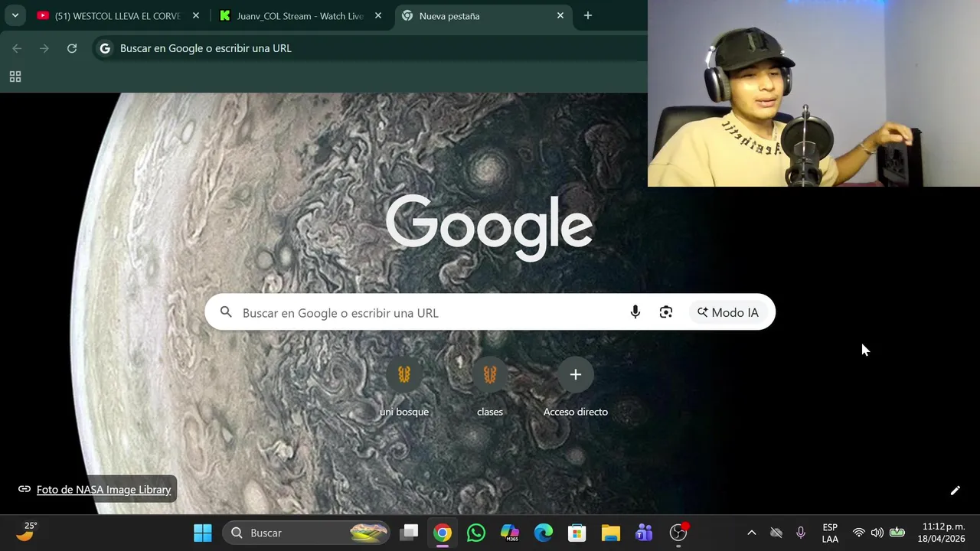Image resolution: width=980 pixels, height=551 pixels.
Task: Start voice search with microphone icon
Action: tap(635, 312)
